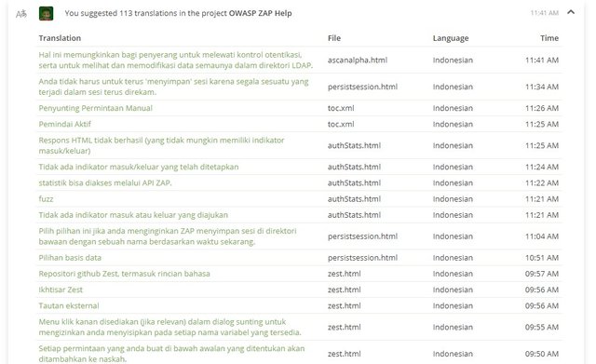Click the translation activity icon
Screen dimensions: 596x364
(x=21, y=14)
